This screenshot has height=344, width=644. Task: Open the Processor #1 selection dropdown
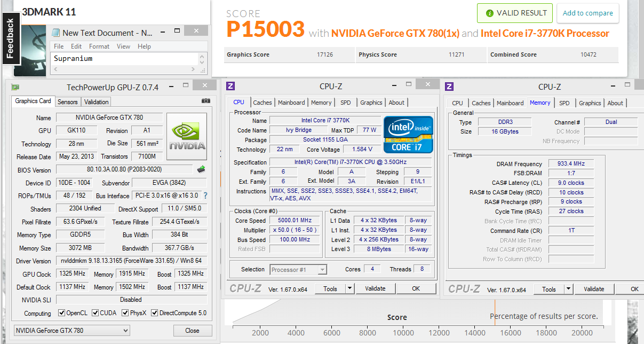point(298,270)
